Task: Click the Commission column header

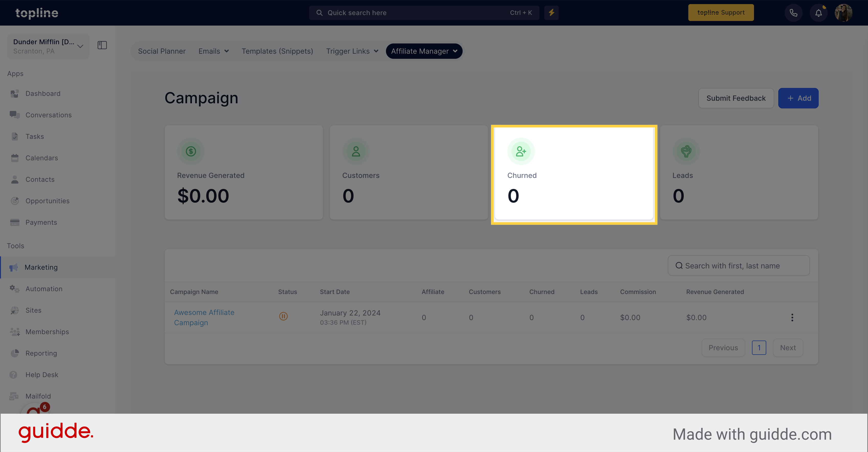Action: [638, 292]
